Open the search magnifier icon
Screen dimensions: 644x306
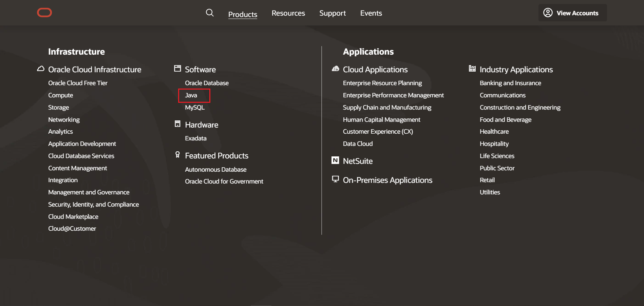click(x=210, y=13)
